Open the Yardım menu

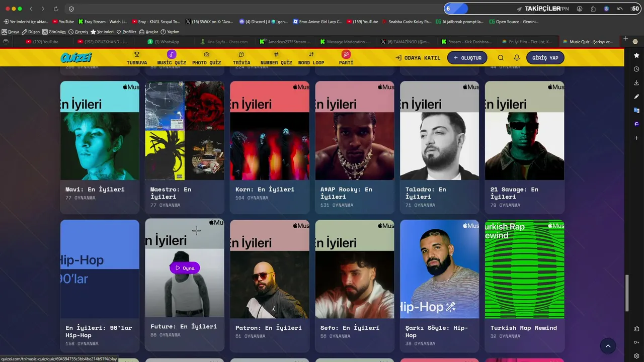[170, 32]
